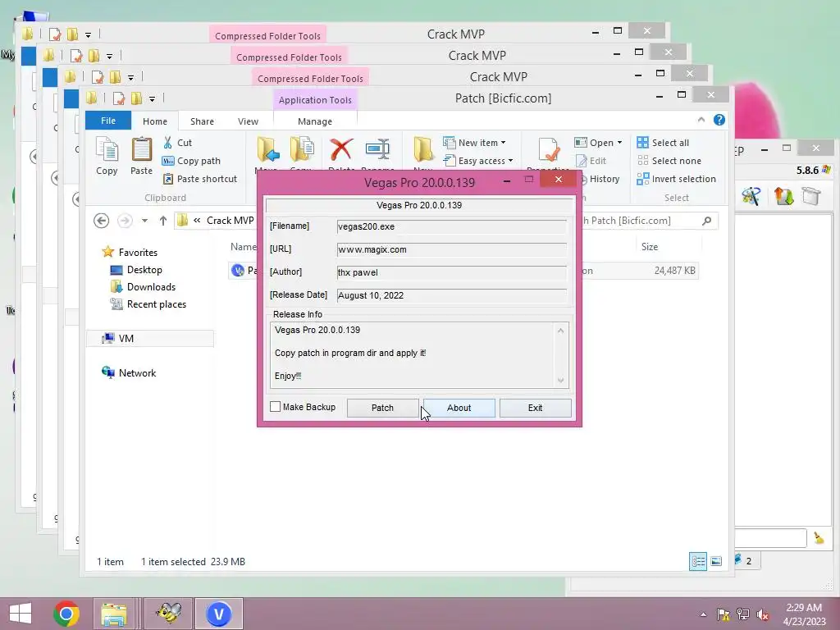This screenshot has width=840, height=630.
Task: Click the Copy to folder icon
Action: pos(302,149)
